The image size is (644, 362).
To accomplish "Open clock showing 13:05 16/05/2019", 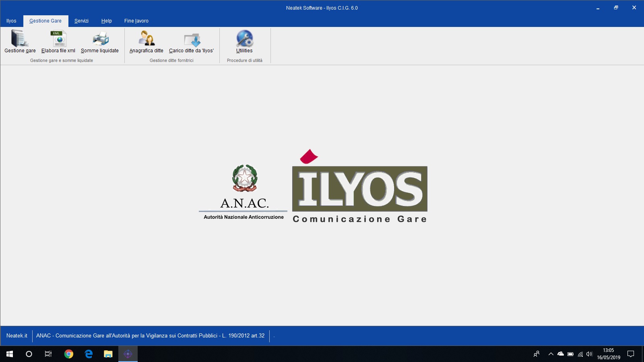I will [x=609, y=354].
